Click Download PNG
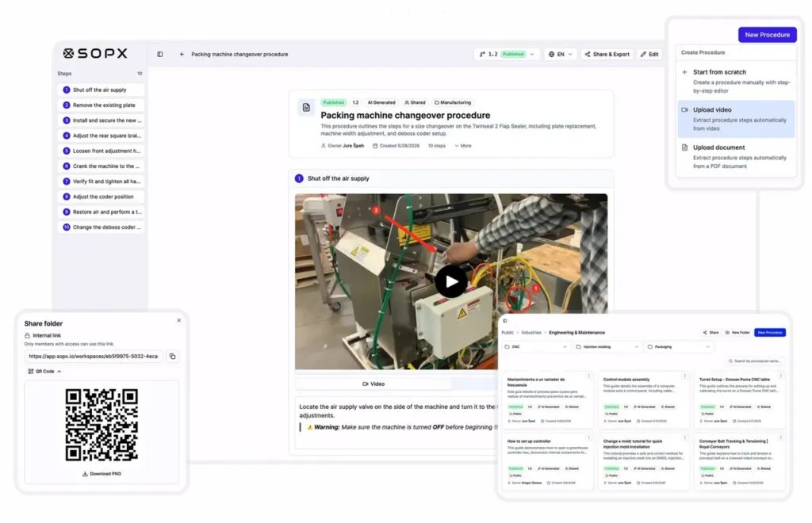Screen dimensions: 812x523 pyautogui.click(x=101, y=474)
